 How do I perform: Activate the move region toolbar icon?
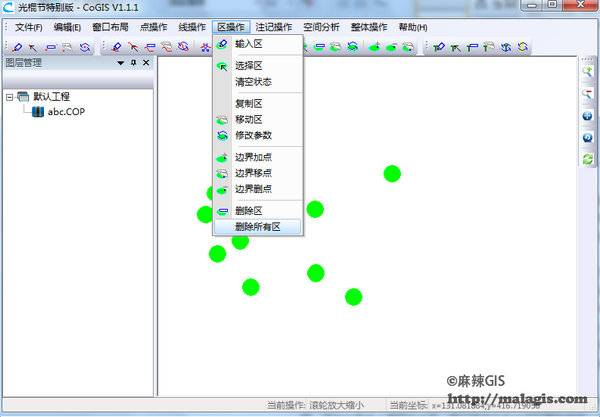pyautogui.click(x=336, y=47)
